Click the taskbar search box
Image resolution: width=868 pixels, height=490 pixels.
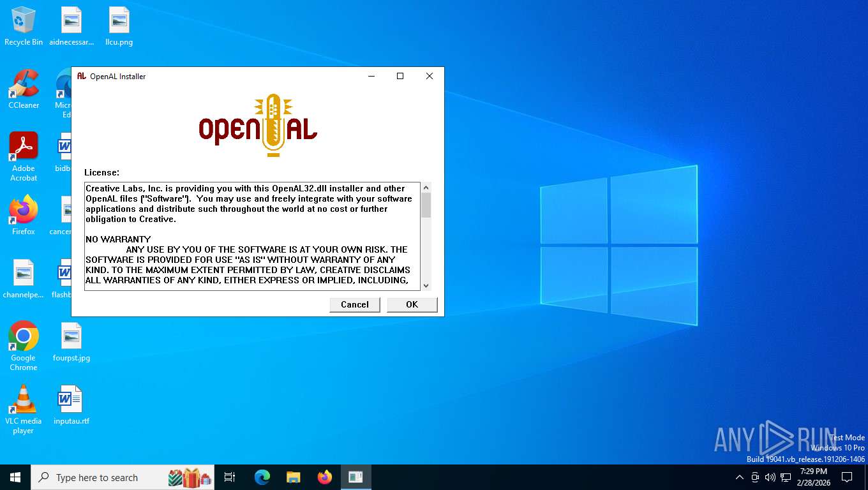pyautogui.click(x=123, y=477)
